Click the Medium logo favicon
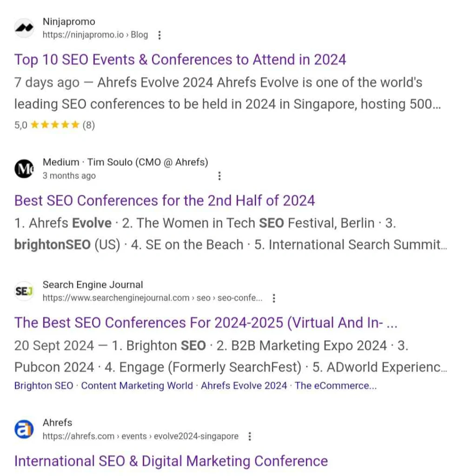 pyautogui.click(x=24, y=169)
